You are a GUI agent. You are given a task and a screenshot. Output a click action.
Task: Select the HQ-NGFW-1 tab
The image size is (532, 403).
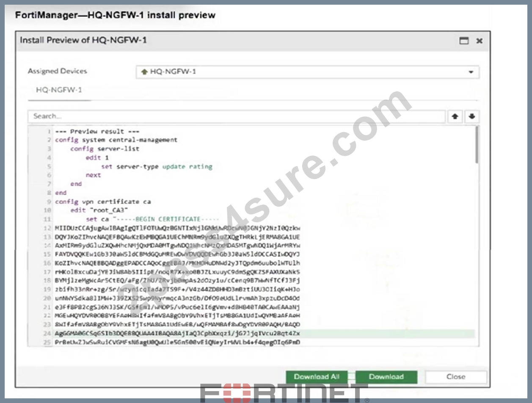coord(59,90)
